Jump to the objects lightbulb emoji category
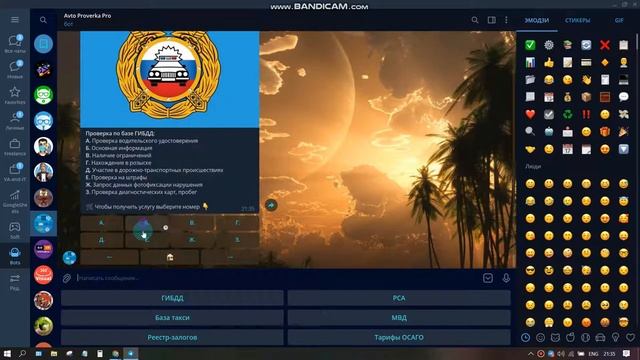640x360 pixels. pos(616,338)
